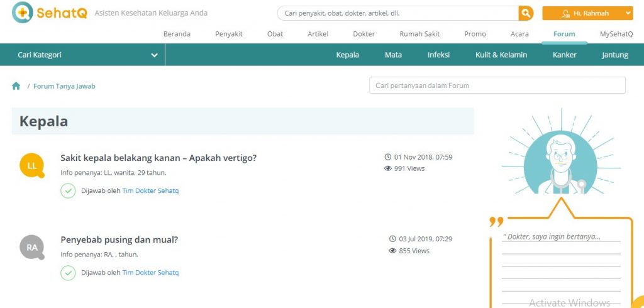Open question 'Penyebab pusing dan mual?'
This screenshot has height=308, width=644.
point(119,239)
